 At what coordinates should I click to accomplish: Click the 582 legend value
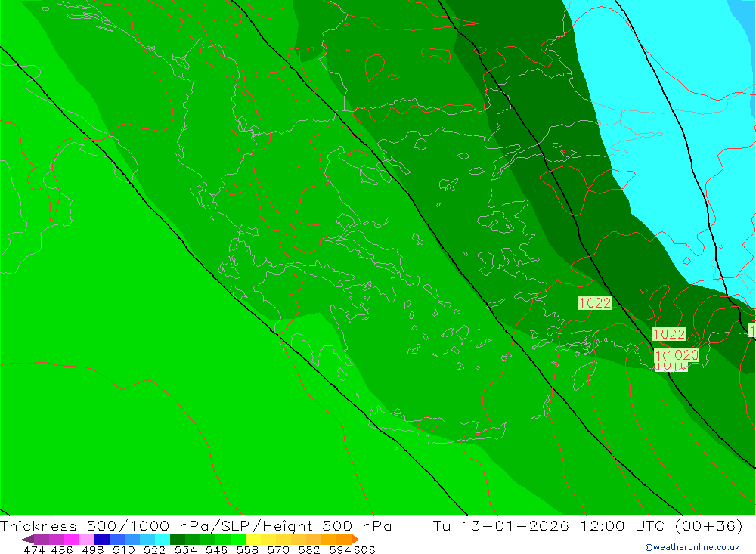(x=308, y=549)
